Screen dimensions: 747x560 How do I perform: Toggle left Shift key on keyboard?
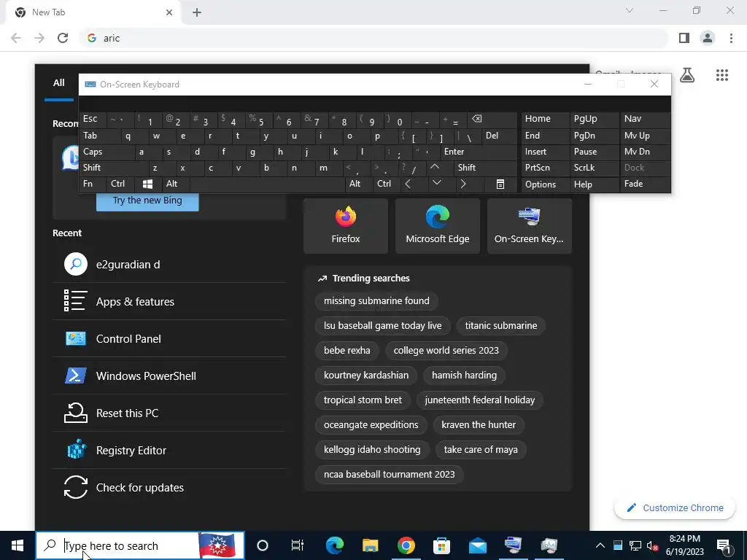point(113,168)
